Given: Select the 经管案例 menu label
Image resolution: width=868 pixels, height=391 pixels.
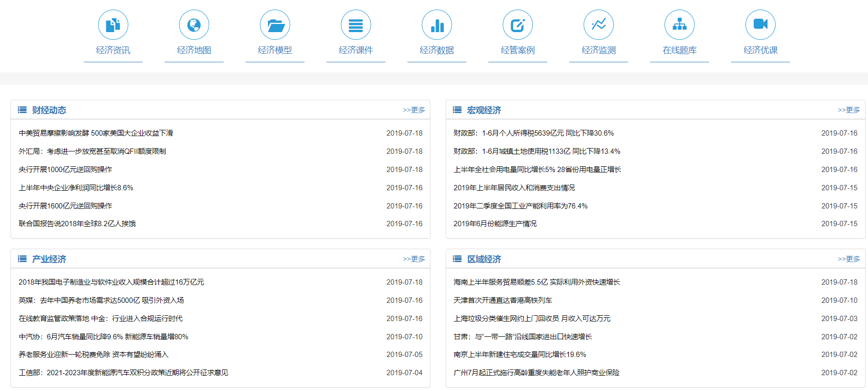Looking at the screenshot, I should pyautogui.click(x=518, y=50).
